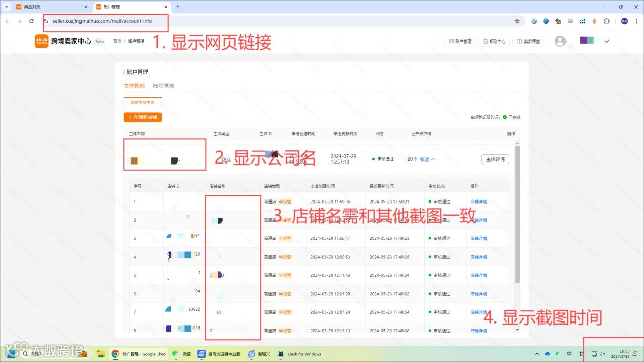The width and height of the screenshot is (644, 362).
Task: Show hidden tray icons chevron
Action: click(537, 354)
